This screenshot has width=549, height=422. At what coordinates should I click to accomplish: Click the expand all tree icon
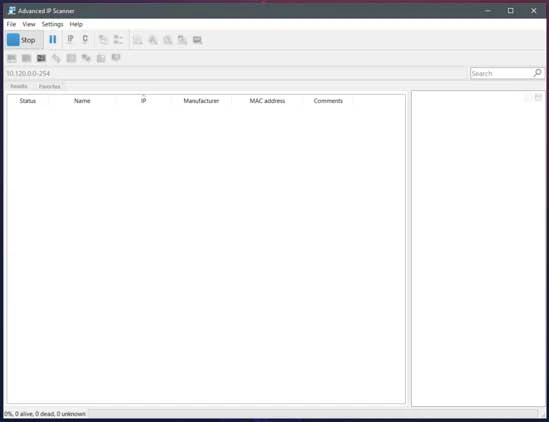click(x=103, y=40)
